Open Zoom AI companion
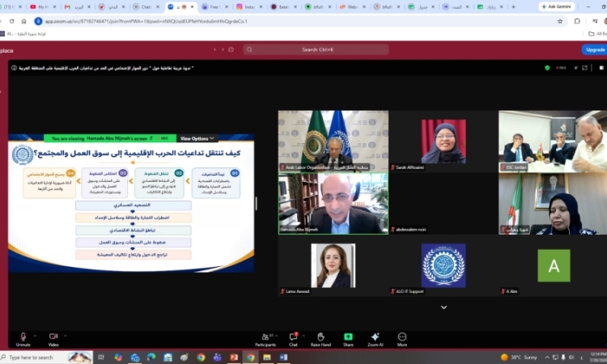Viewport: 607px width, 364px height. pos(375,340)
